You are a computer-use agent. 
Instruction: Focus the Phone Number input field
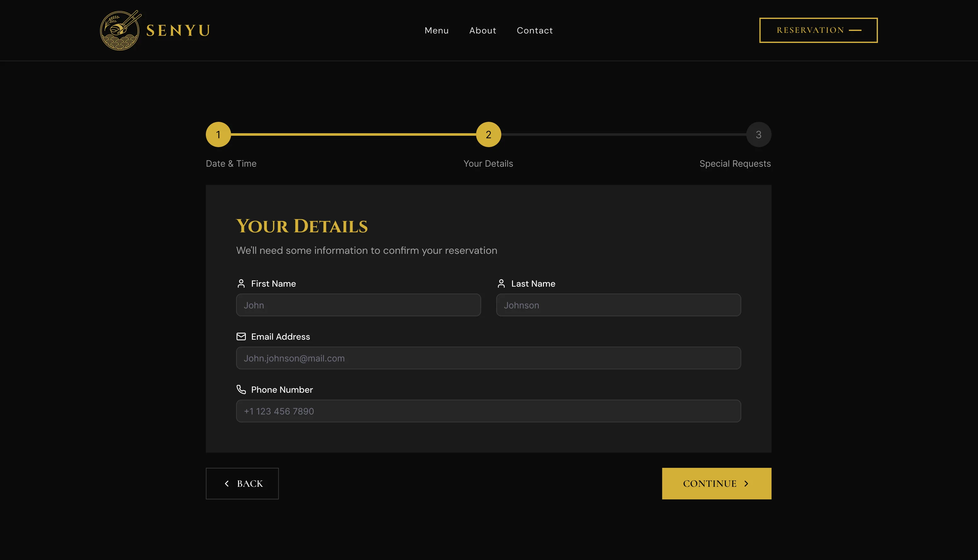[488, 411]
